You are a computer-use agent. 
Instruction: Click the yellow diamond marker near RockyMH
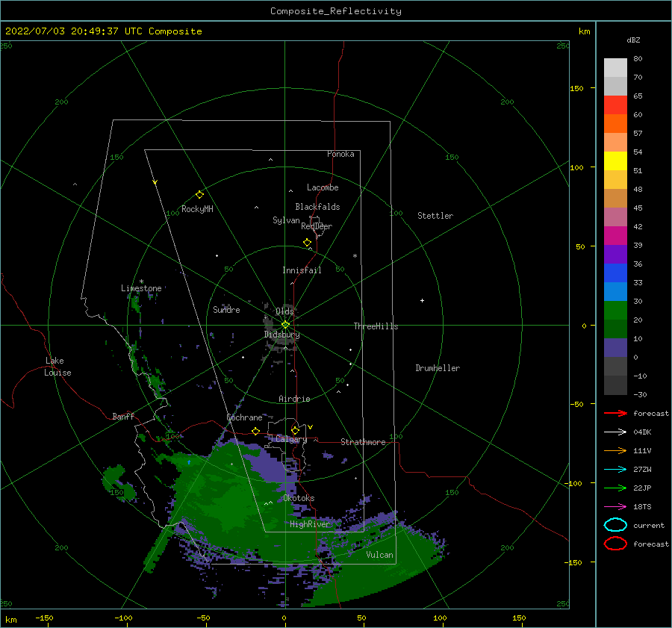pyautogui.click(x=199, y=195)
